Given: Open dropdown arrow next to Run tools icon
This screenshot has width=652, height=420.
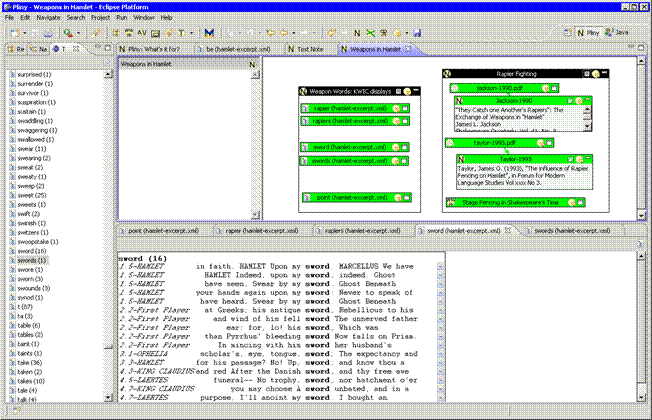Looking at the screenshot, I should [78, 33].
